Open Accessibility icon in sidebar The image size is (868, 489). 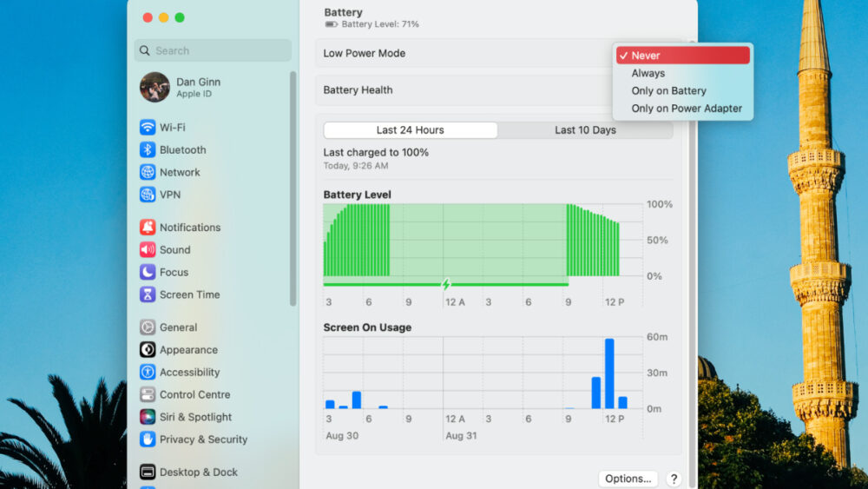(148, 372)
